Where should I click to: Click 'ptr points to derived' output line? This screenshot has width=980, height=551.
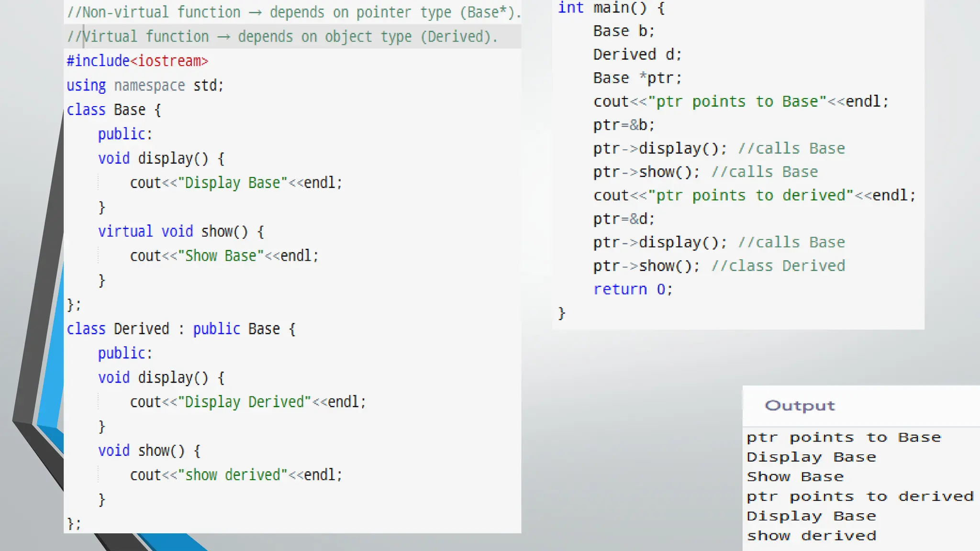tap(860, 496)
